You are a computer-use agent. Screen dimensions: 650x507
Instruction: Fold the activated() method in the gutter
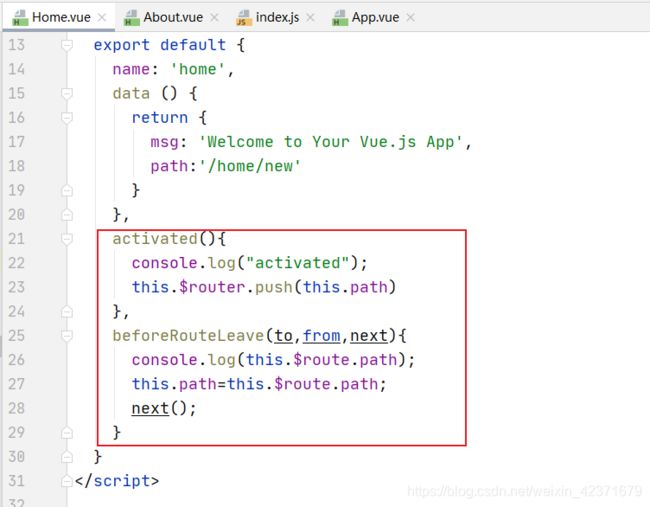(x=67, y=239)
